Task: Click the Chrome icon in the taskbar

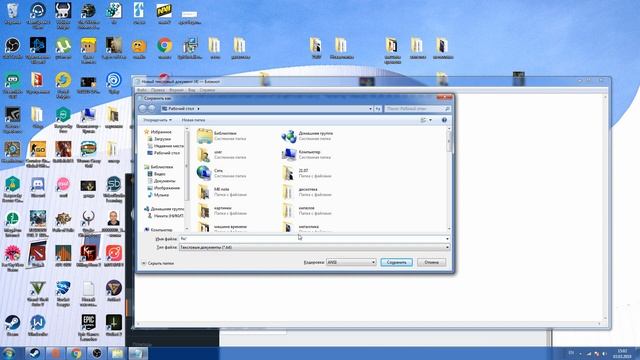Action: click(x=76, y=353)
